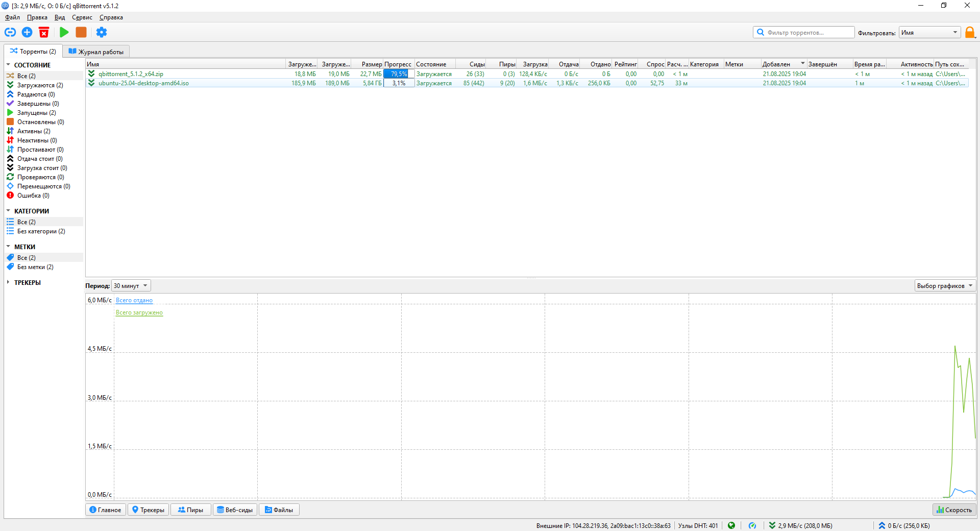Select the ubuntu-25.04-desktop-amd64.iso torrent row
This screenshot has height=531, width=980.
pos(527,83)
